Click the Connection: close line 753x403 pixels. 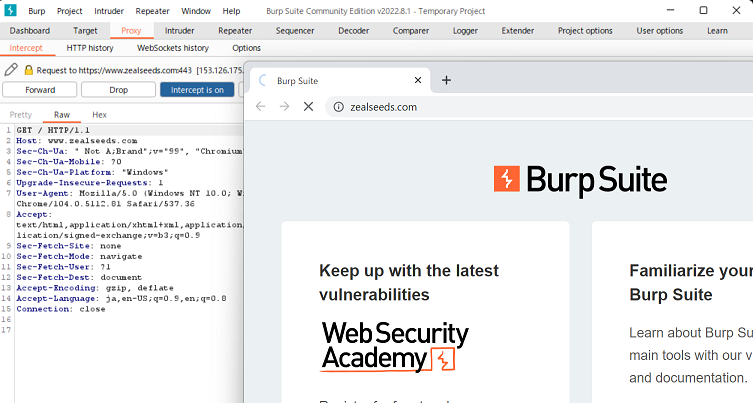[61, 309]
